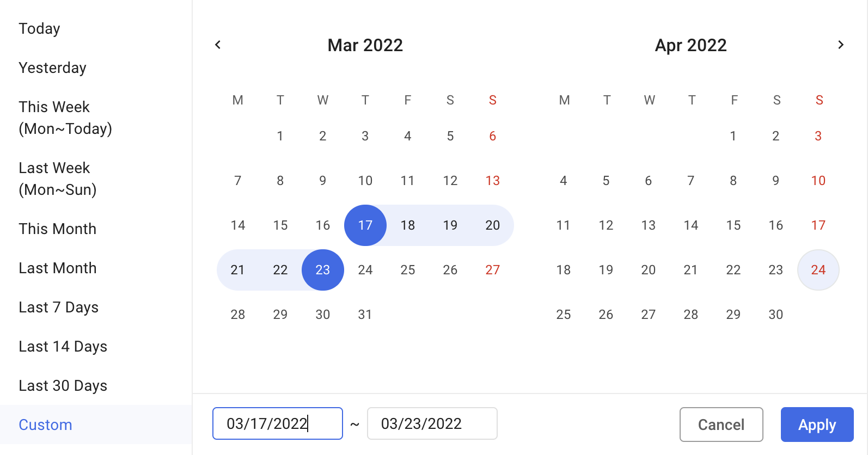Pick April 24 on the calendar
Viewport: 868px width, 455px height.
click(818, 269)
